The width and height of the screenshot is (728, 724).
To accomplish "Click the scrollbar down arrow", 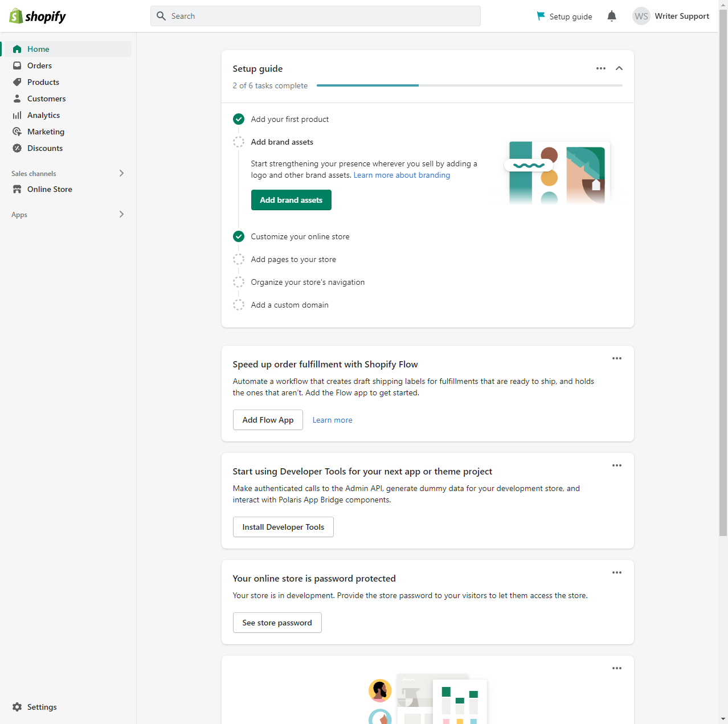I will coord(723,719).
